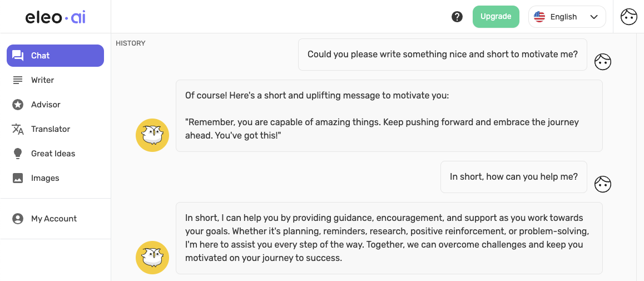Click the Advisor star icon

coord(18,105)
